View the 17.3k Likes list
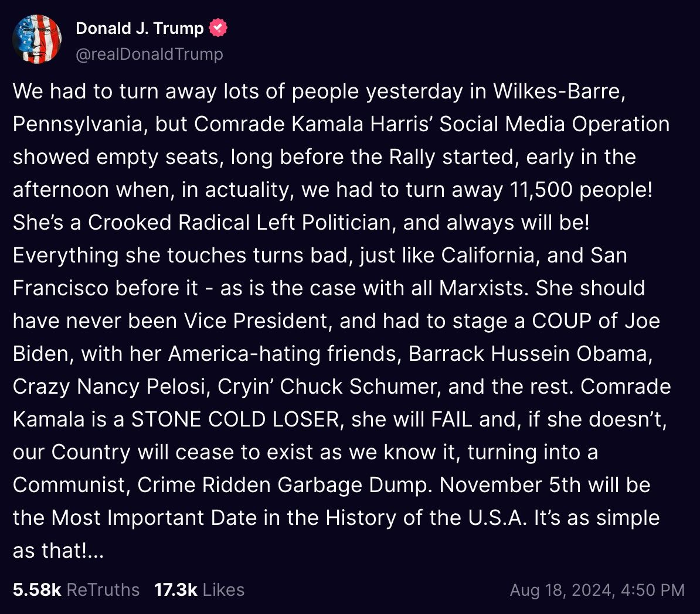 coord(199,589)
